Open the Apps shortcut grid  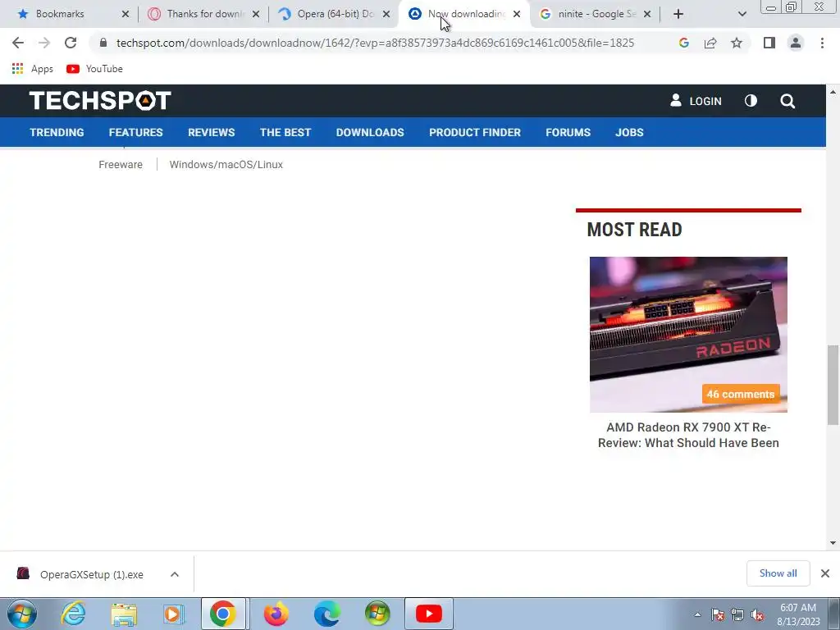point(32,69)
